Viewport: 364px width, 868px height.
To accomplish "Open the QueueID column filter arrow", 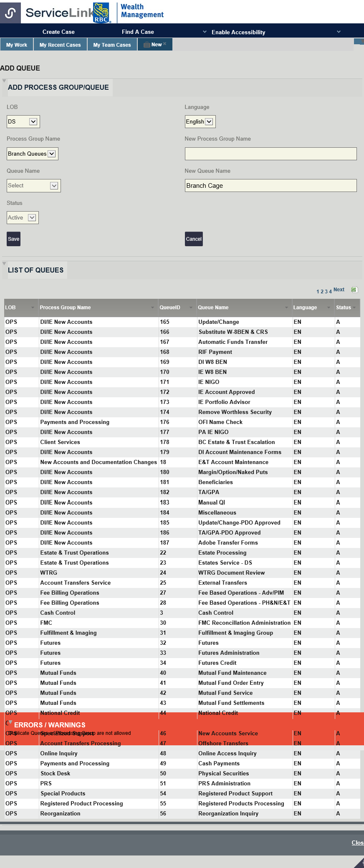I will (191, 308).
